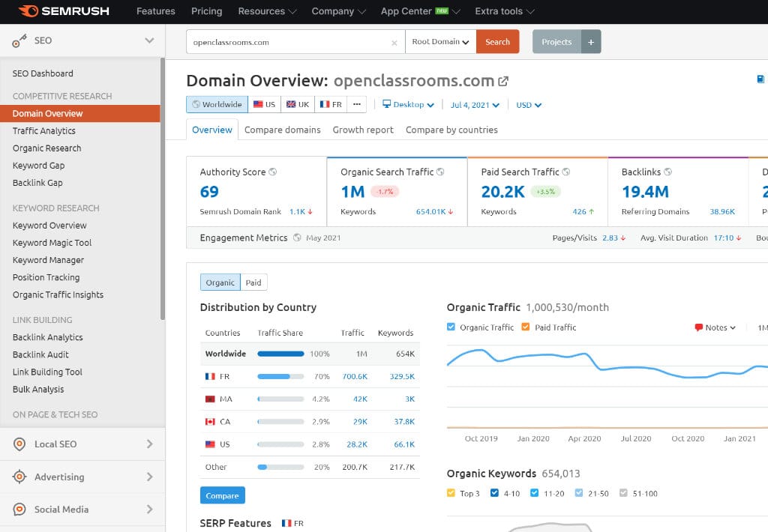The height and width of the screenshot is (532, 768).
Task: Click the Advertising target icon
Action: (19, 477)
